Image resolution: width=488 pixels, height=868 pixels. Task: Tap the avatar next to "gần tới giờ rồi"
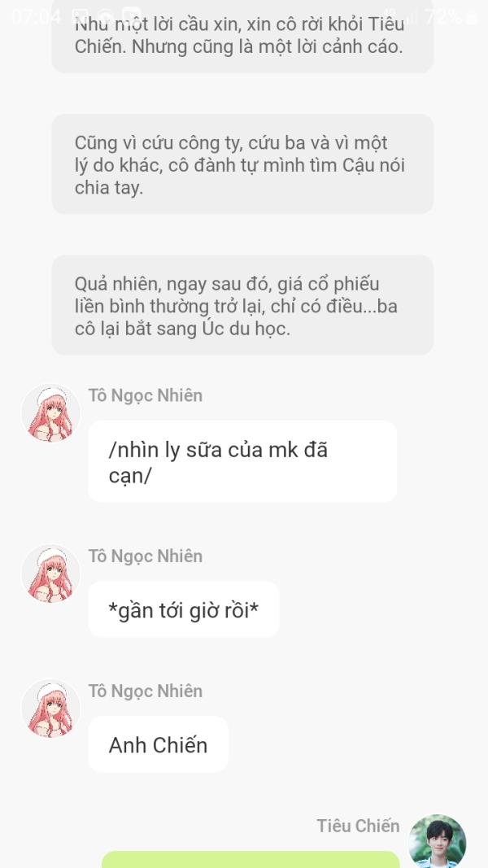[51, 574]
